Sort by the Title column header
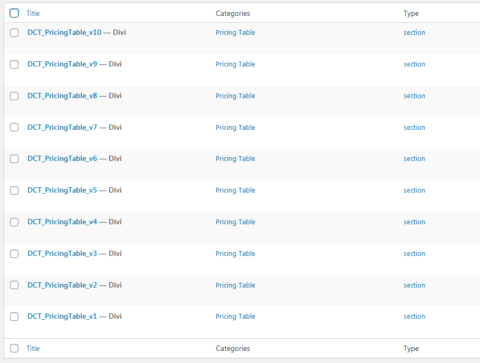480x363 pixels. 33,13
